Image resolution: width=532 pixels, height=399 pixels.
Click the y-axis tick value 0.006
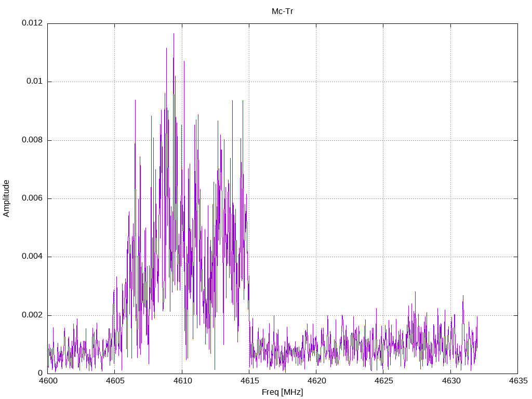click(32, 198)
